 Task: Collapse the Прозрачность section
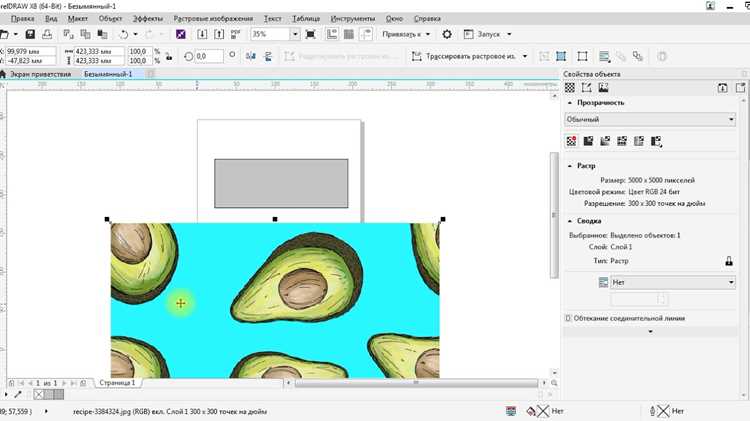[x=570, y=103]
